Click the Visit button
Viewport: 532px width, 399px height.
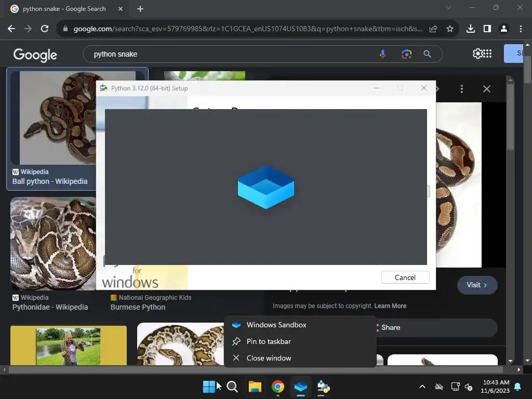pyautogui.click(x=477, y=285)
